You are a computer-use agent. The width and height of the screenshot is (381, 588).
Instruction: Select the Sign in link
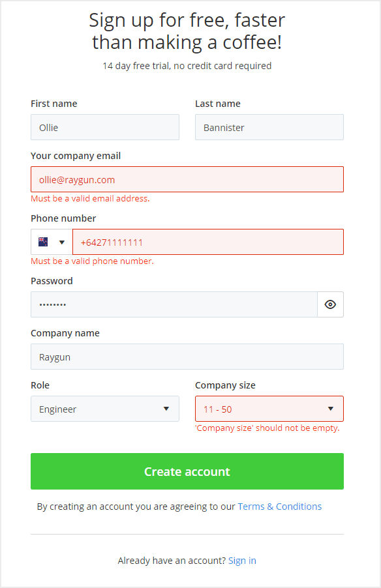tap(242, 560)
